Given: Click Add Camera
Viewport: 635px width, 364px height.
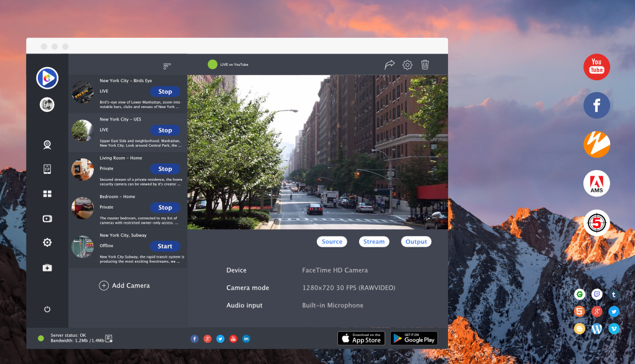Looking at the screenshot, I should point(124,286).
